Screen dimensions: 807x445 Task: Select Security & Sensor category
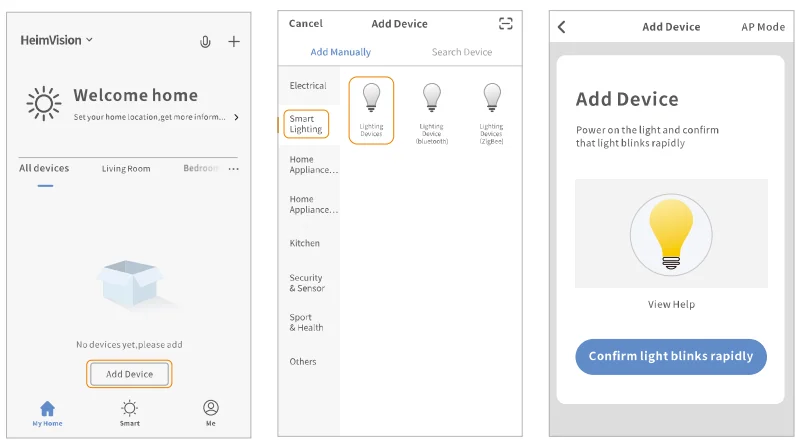[306, 283]
